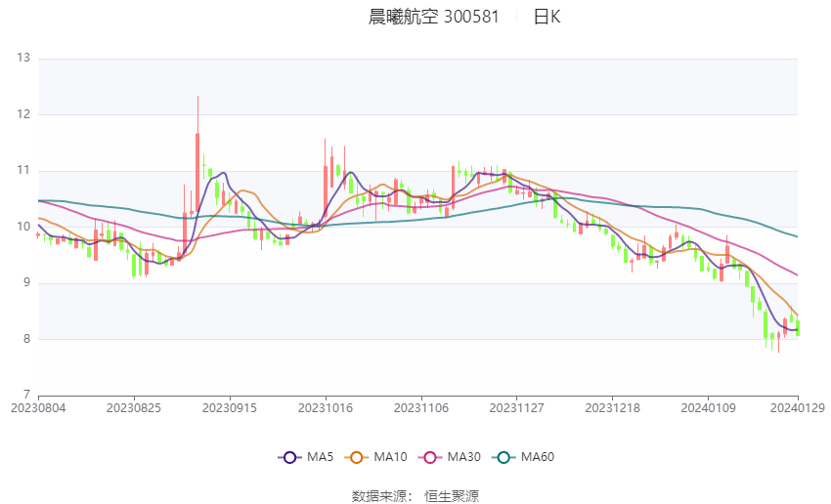Click the chart title 晨曦航空 300581

[433, 17]
